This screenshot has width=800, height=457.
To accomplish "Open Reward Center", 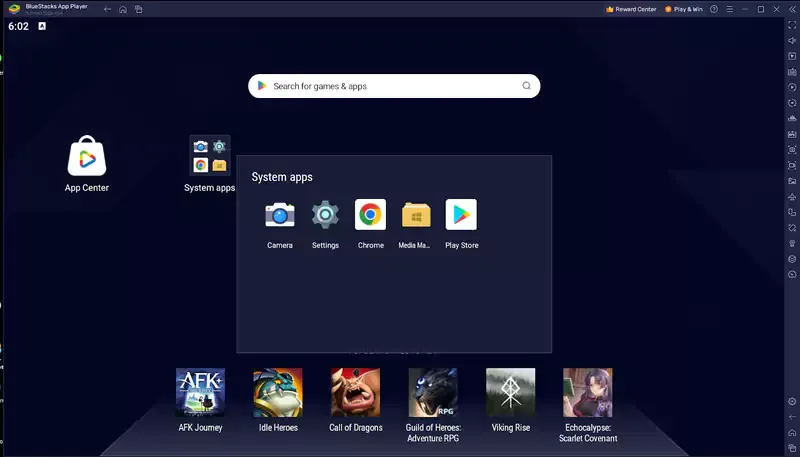I will [x=631, y=9].
